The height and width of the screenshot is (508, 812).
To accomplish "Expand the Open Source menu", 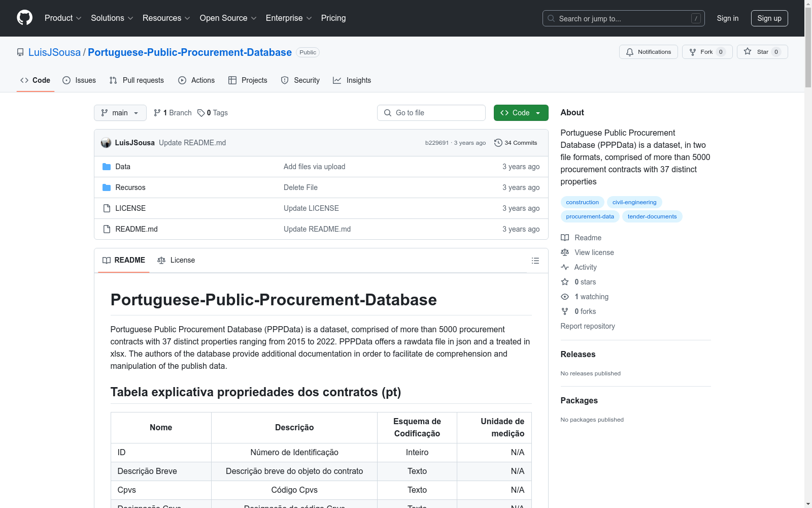I will pos(228,18).
